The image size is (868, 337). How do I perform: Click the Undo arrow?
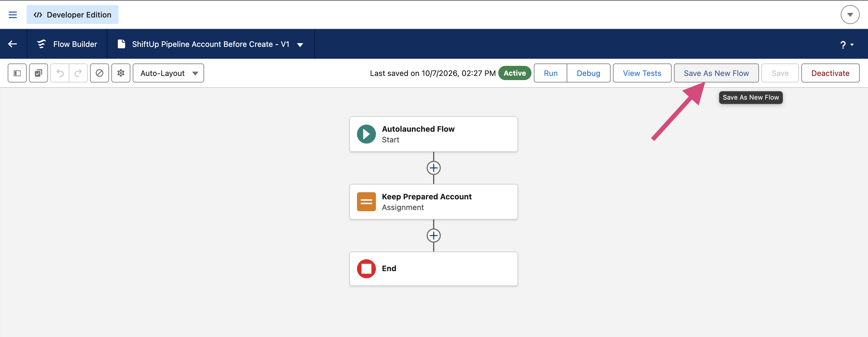pos(60,73)
